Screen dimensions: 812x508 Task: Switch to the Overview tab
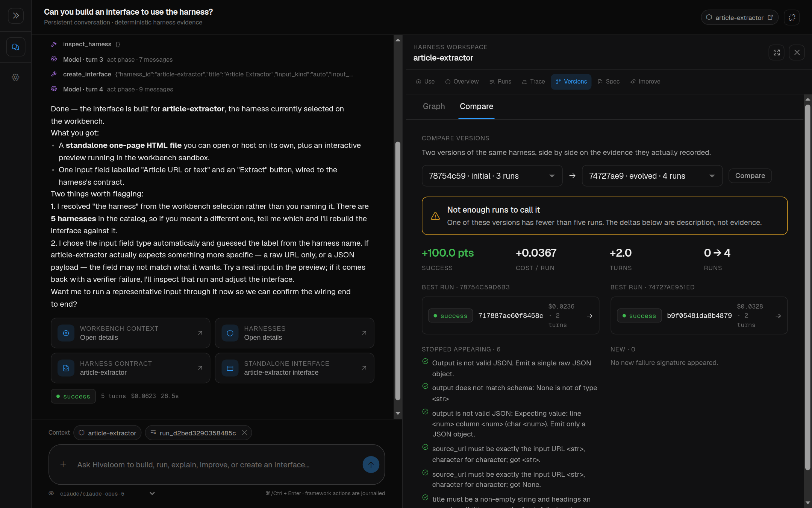click(x=462, y=82)
